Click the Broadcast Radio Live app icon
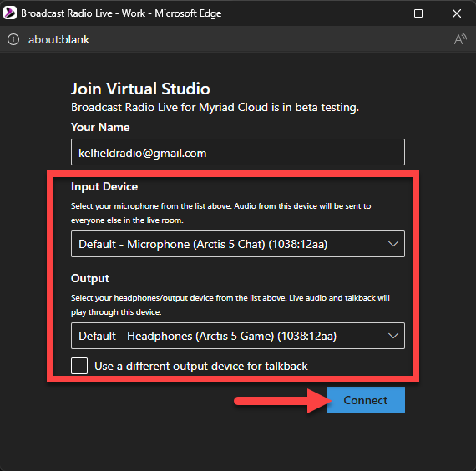Viewport: 476px width, 471px height. 10,13
